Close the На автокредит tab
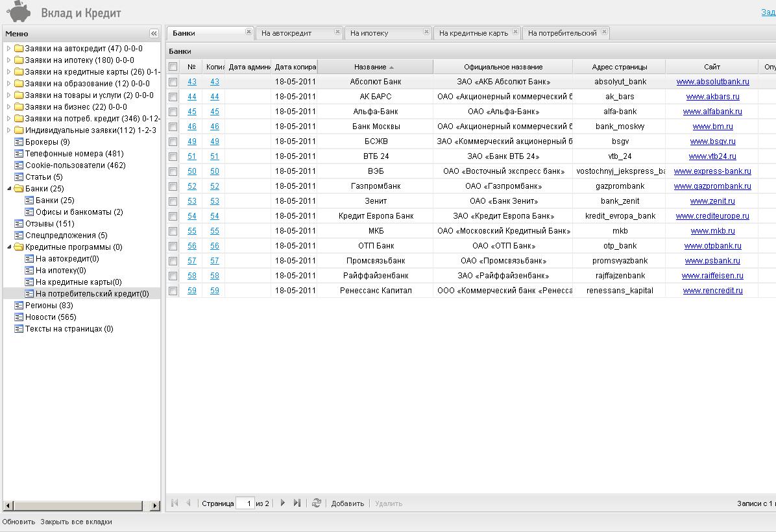Viewport: 776px width, 532px height. (x=337, y=32)
